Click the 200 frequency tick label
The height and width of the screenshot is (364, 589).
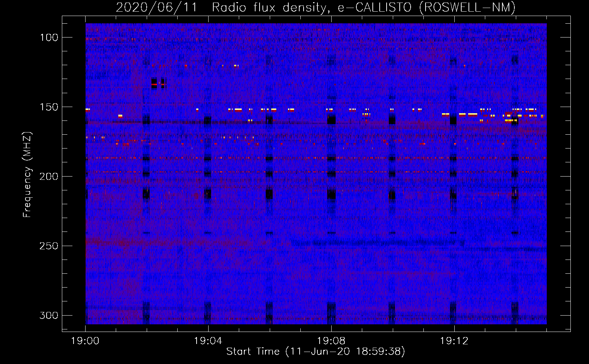tap(49, 176)
